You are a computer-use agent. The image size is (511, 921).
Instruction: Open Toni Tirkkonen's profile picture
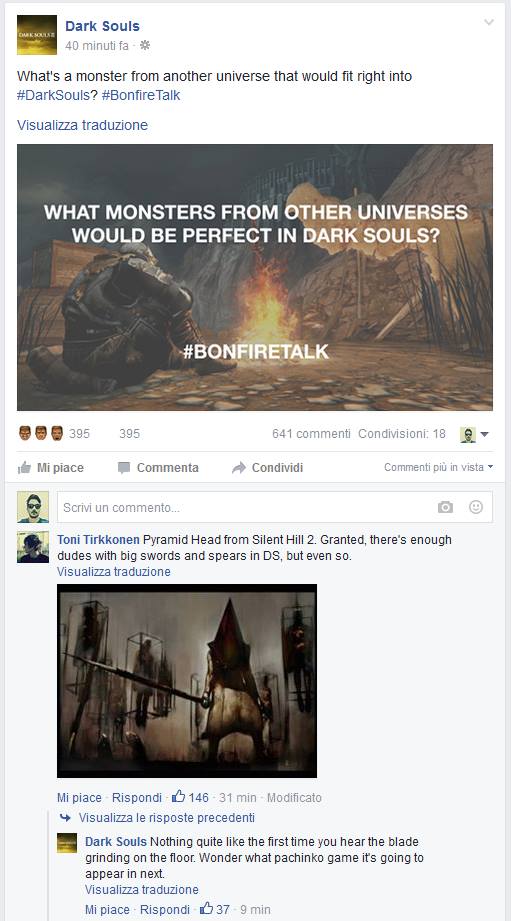[33, 547]
